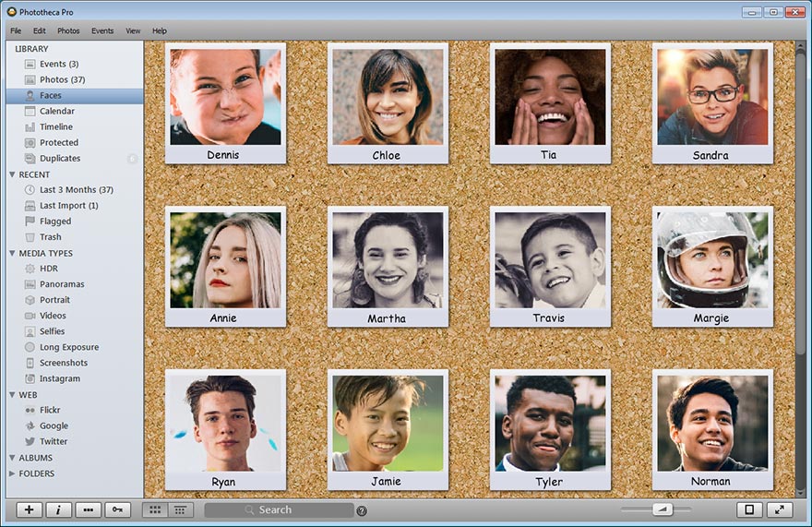Click the Search field
Viewport: 812px width, 527px height.
click(x=279, y=509)
